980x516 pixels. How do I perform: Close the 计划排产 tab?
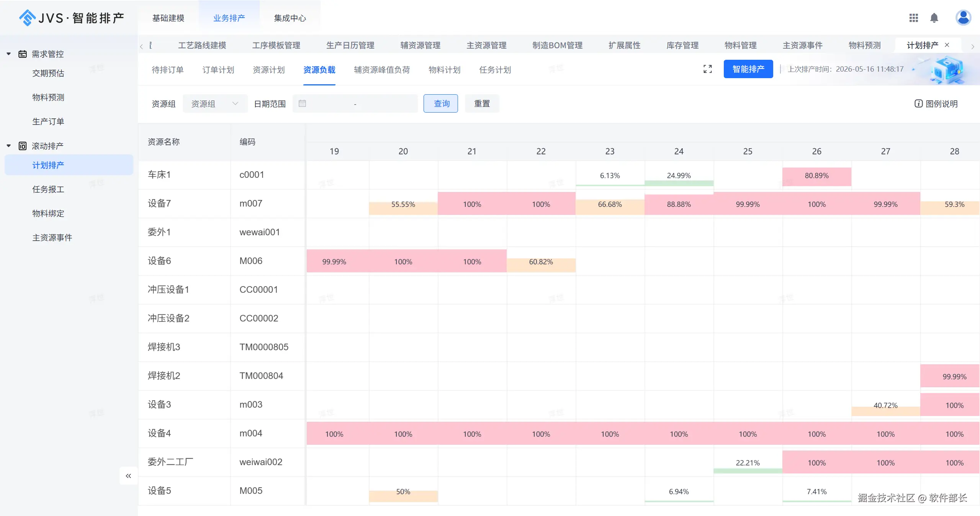947,45
